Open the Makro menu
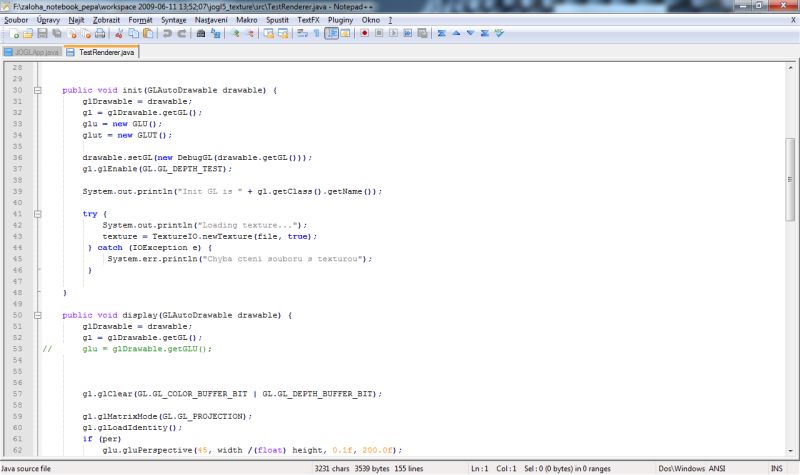This screenshot has width=800, height=475. (x=246, y=20)
